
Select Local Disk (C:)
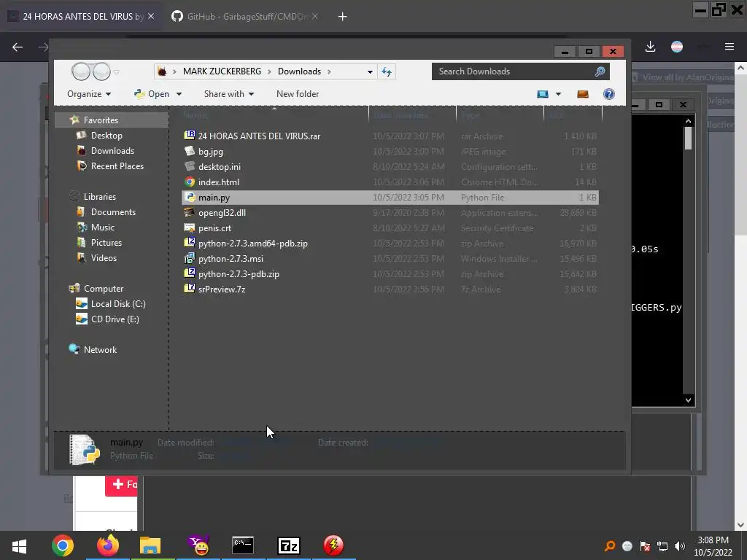(118, 304)
